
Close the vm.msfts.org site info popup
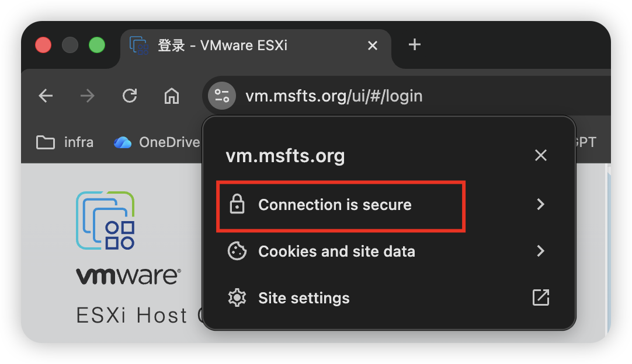click(541, 155)
